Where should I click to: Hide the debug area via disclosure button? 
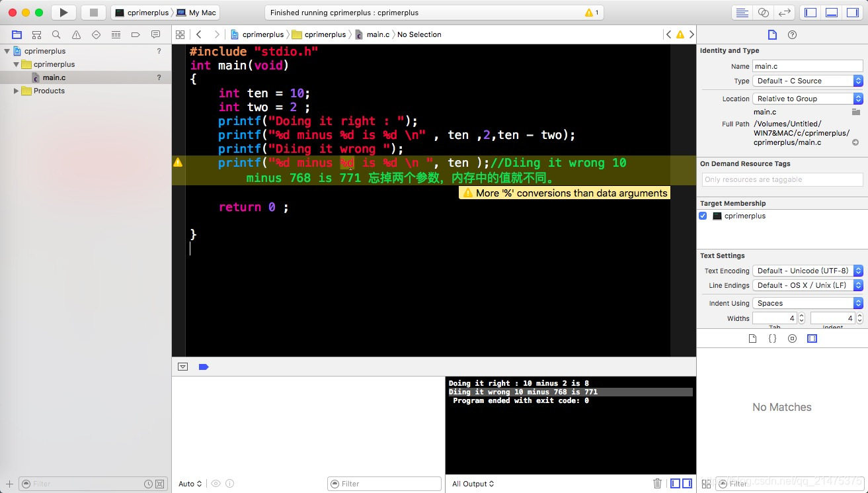coord(183,367)
